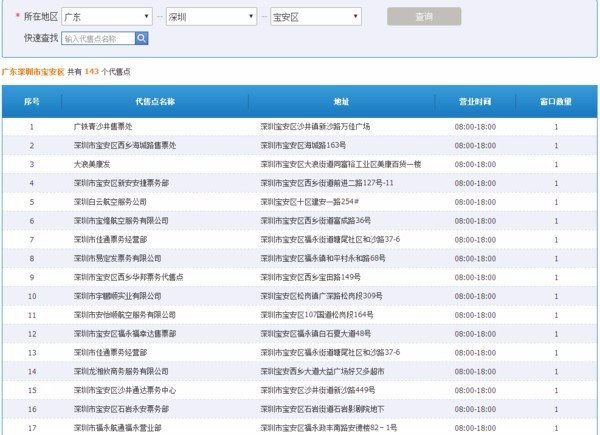Screen dimensions: 600x435
Task: Click the 序号 column header
Action: tap(32, 101)
